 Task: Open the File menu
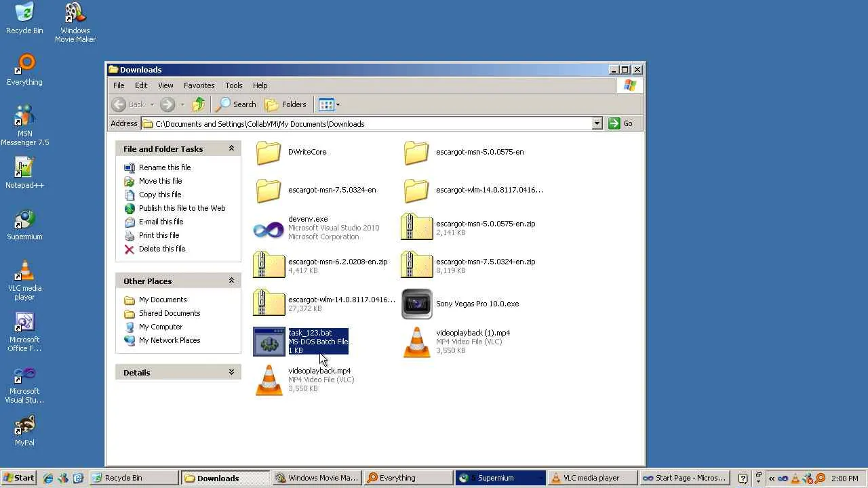click(x=119, y=85)
